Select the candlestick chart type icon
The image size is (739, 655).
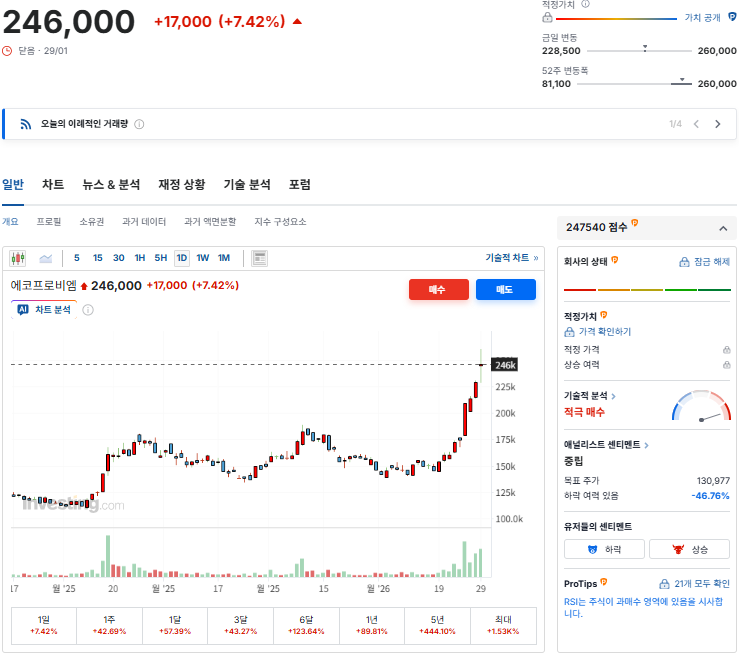pos(17,258)
